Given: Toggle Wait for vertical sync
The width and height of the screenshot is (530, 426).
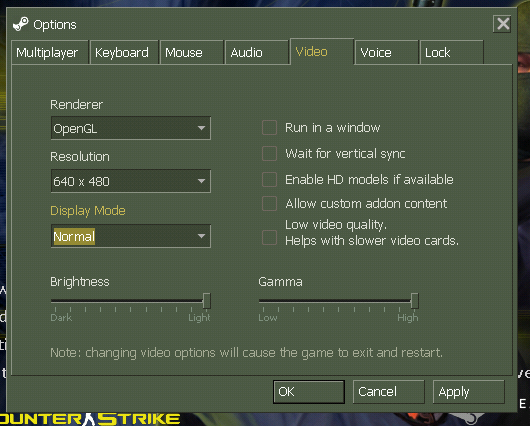Looking at the screenshot, I should click(269, 153).
